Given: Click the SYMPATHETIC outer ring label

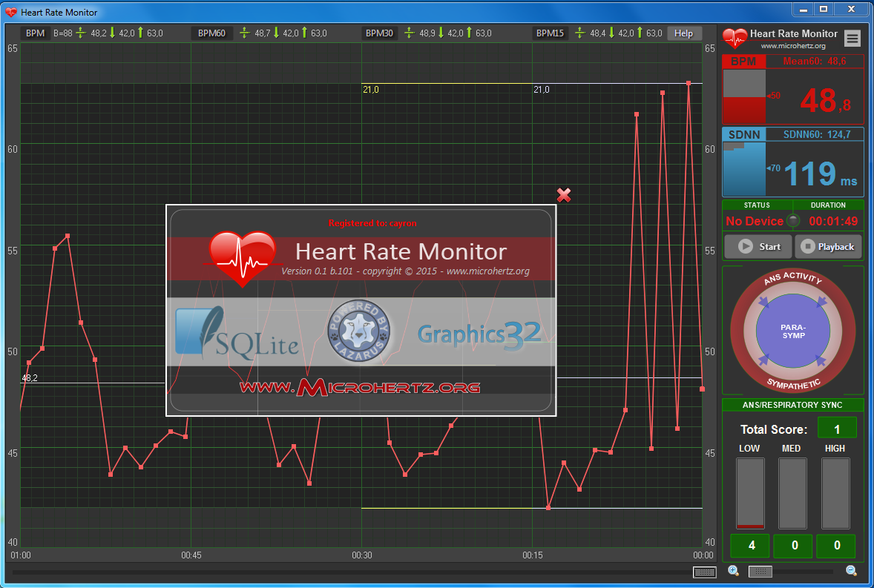Looking at the screenshot, I should coord(794,383).
